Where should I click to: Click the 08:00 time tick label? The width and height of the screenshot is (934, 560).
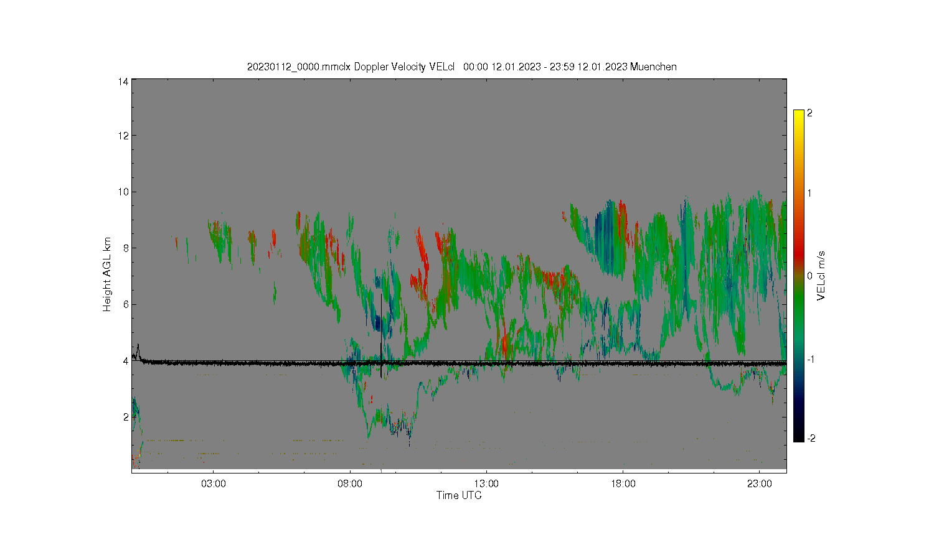pos(350,483)
